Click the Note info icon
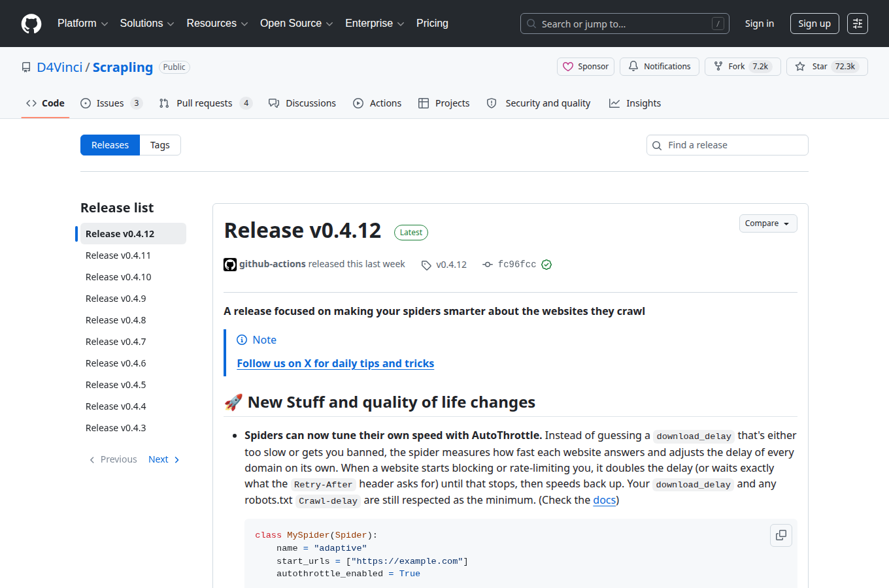The width and height of the screenshot is (889, 588). [x=242, y=340]
